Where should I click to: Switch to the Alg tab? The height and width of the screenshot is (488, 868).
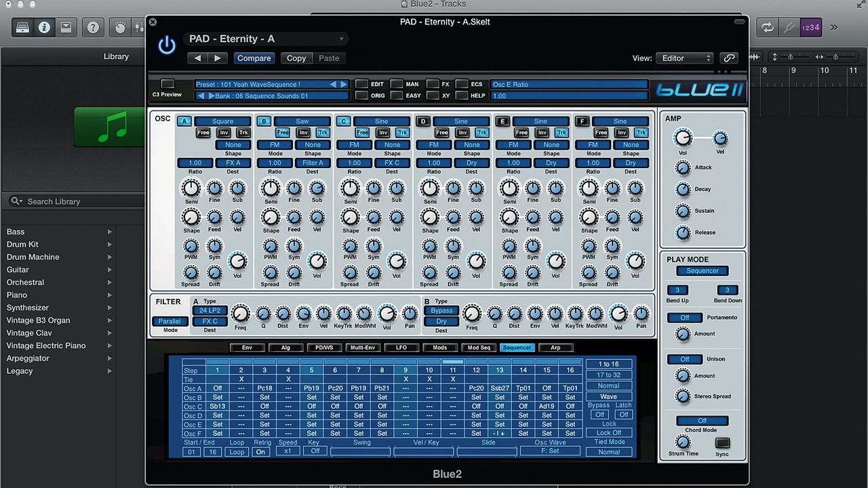pyautogui.click(x=287, y=348)
